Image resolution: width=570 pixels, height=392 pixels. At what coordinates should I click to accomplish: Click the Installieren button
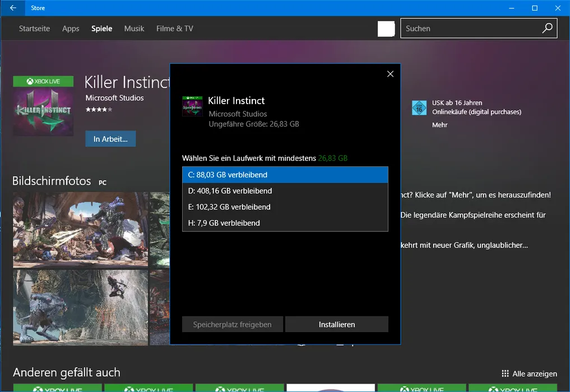[x=337, y=324]
